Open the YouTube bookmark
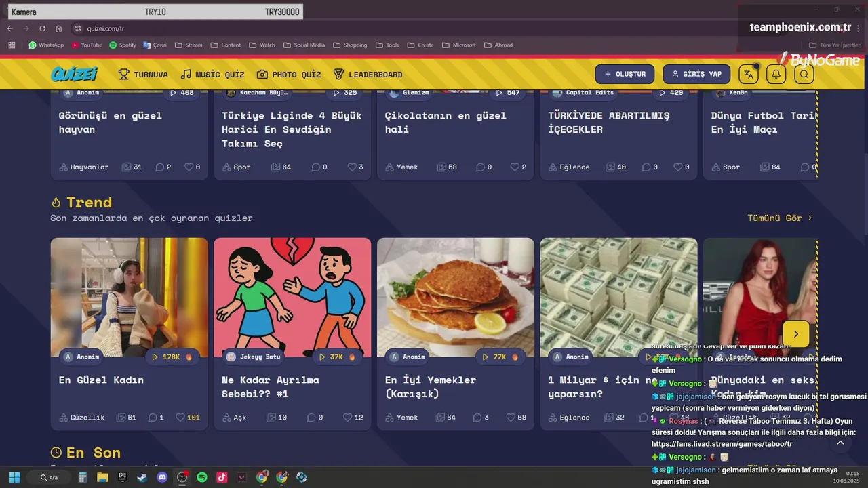 87,45
